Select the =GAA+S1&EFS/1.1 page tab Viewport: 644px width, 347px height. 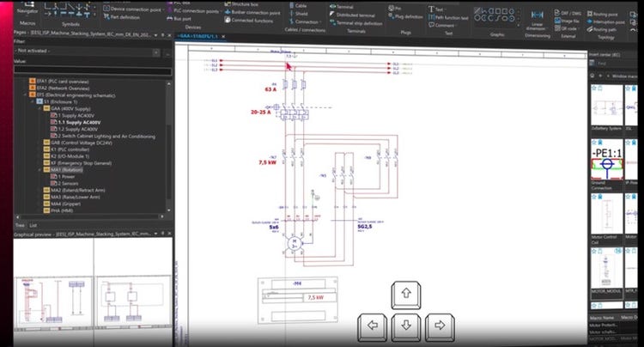pyautogui.click(x=197, y=36)
